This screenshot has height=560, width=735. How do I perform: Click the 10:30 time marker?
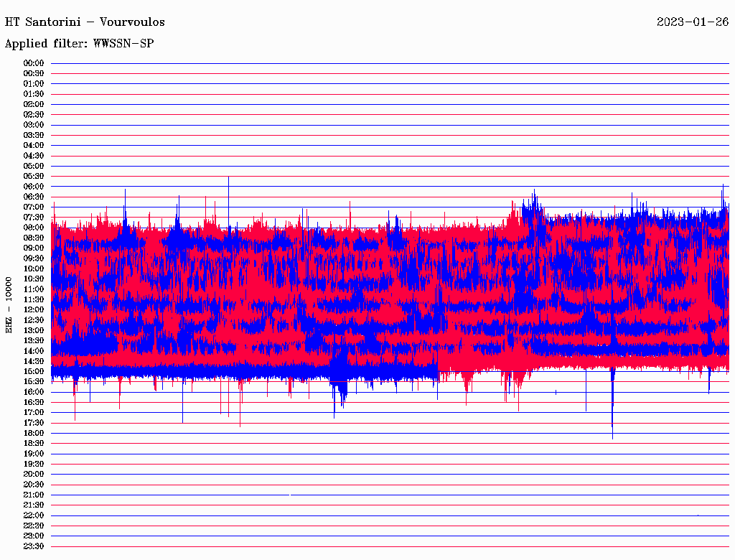[x=34, y=279]
